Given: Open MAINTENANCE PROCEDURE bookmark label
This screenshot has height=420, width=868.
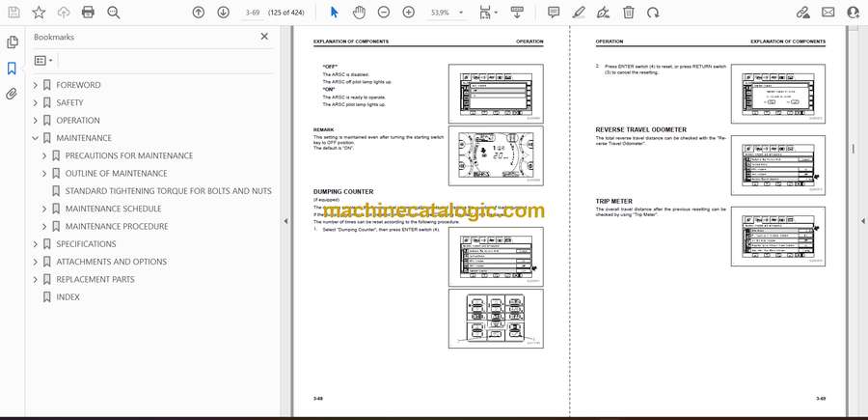Looking at the screenshot, I should (x=117, y=227).
